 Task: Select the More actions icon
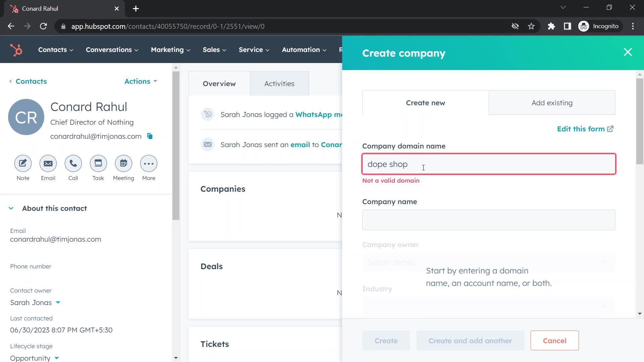click(149, 164)
